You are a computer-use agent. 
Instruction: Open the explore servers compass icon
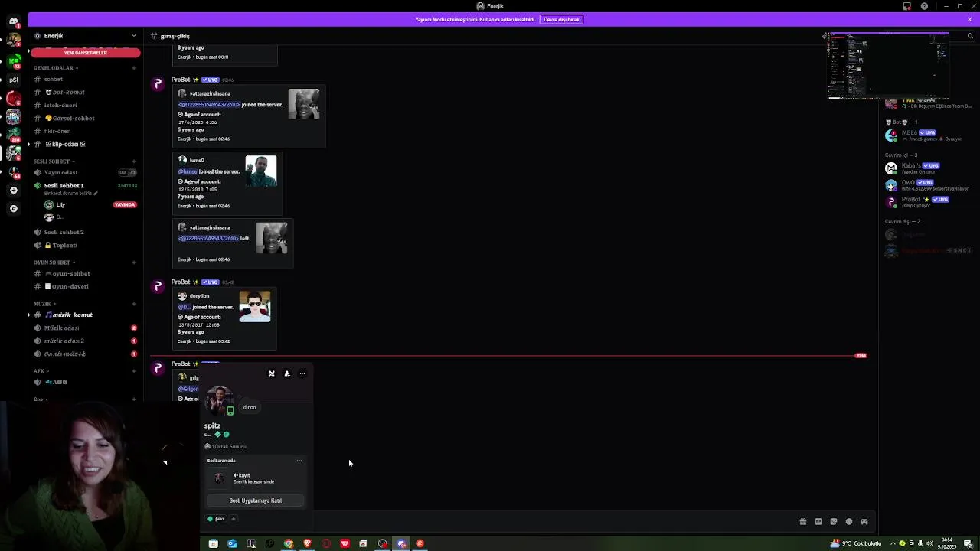pyautogui.click(x=13, y=208)
